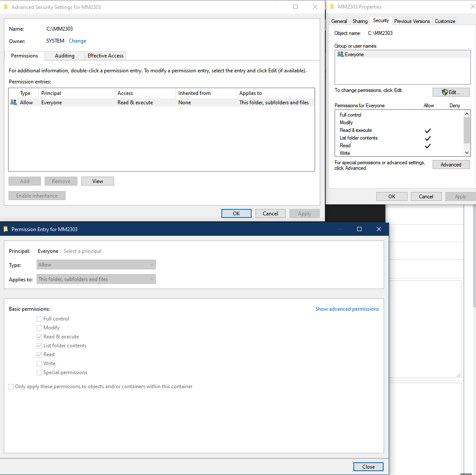Screen dimensions: 476x475
Task: Click Show advanced permissions link
Action: (x=347, y=309)
